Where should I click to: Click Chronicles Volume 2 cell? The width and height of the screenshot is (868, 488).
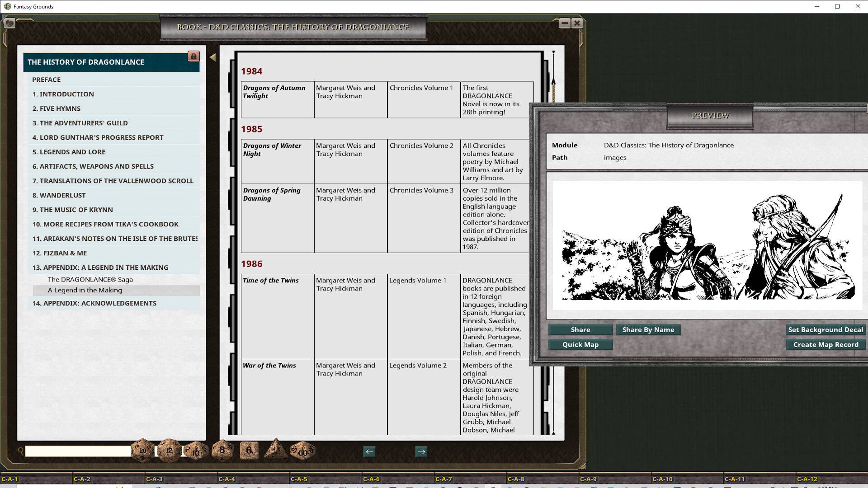coord(424,161)
